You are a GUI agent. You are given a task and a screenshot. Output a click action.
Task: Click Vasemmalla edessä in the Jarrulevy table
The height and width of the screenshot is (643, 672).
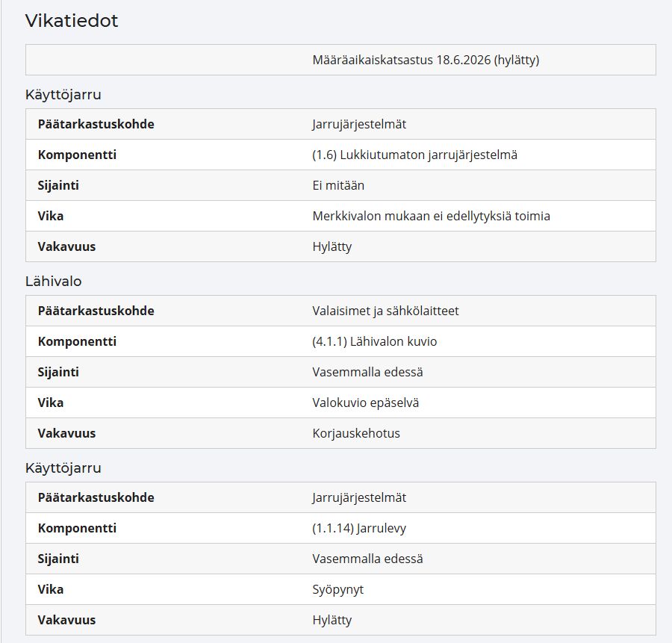pos(367,559)
